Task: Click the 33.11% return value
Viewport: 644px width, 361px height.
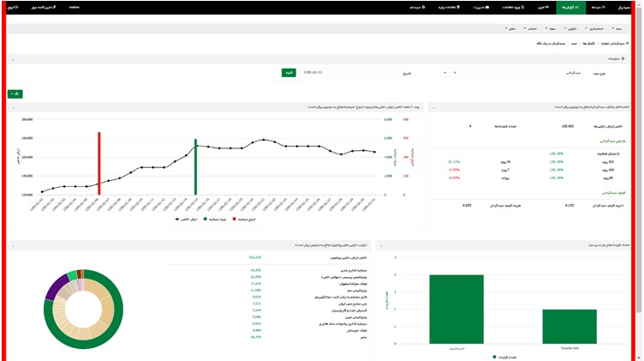Action: 454,161
